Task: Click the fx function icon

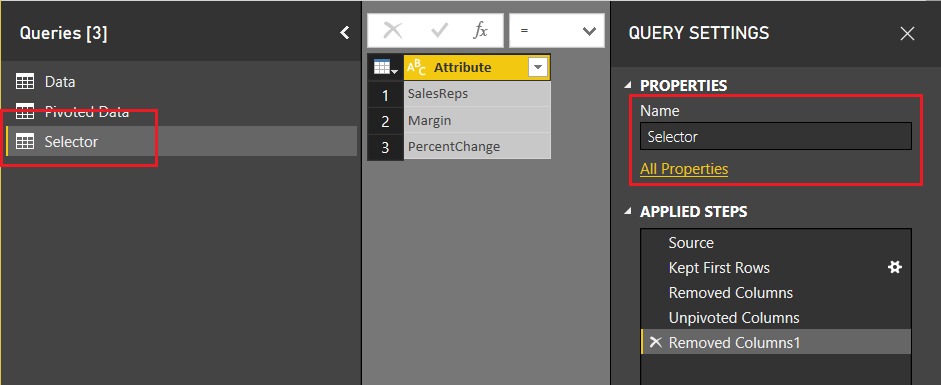Action: pyautogui.click(x=480, y=31)
